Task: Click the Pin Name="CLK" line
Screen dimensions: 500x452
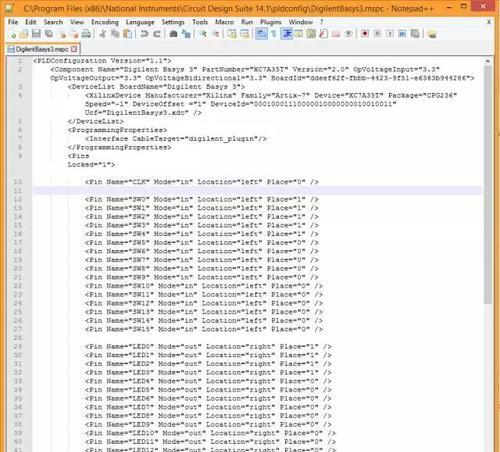Action: point(202,182)
